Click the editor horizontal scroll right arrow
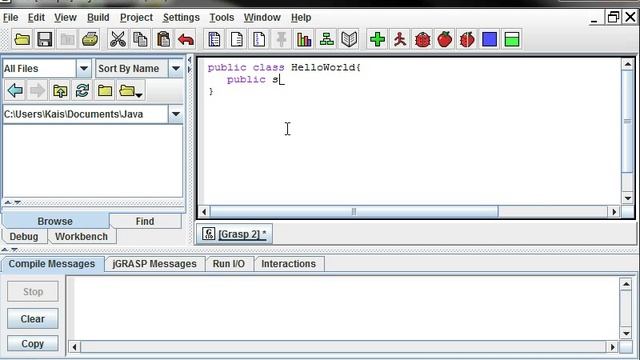This screenshot has height=360, width=640. (614, 211)
